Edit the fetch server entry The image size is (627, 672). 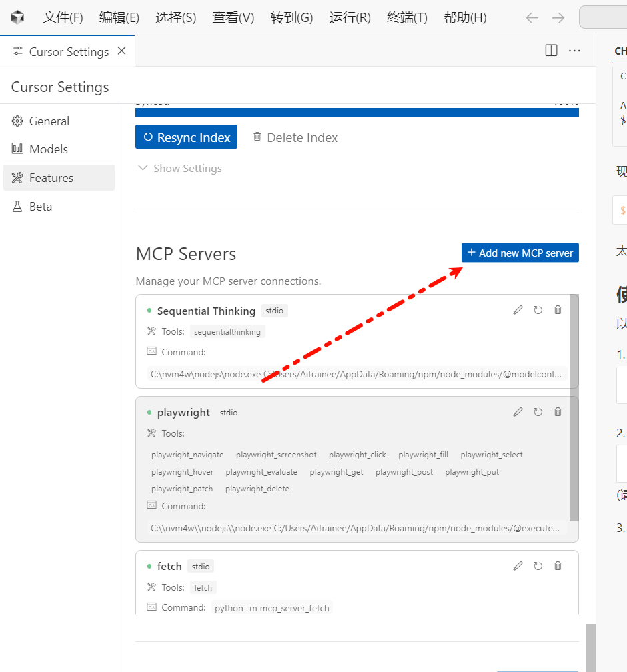click(x=518, y=566)
